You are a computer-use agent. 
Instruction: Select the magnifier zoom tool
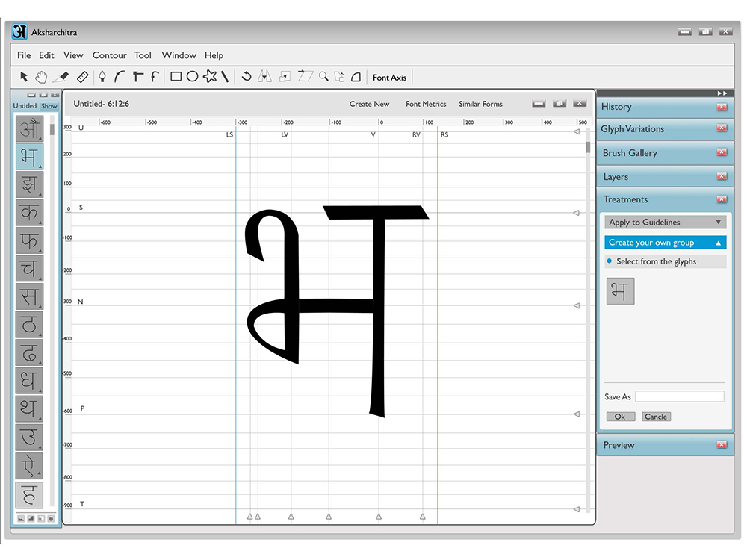(323, 76)
